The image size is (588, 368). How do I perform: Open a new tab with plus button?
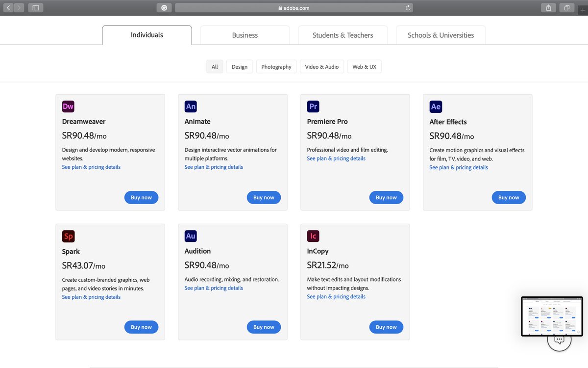tap(583, 10)
